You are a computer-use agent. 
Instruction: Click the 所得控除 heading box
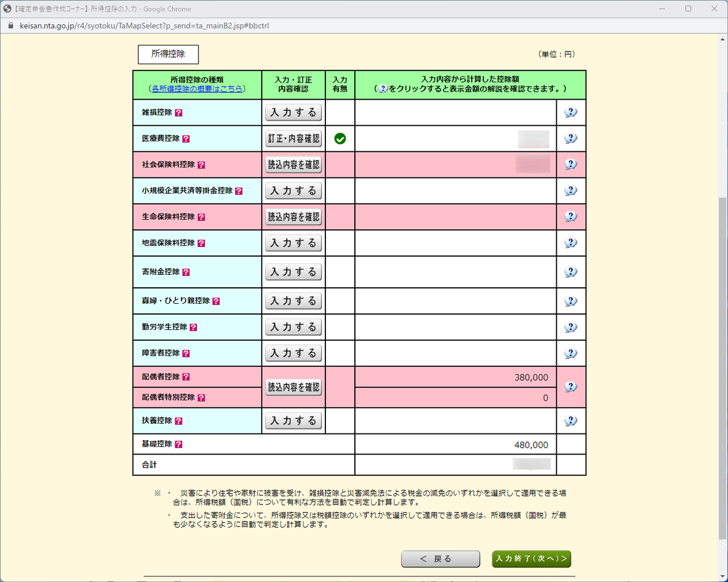[168, 54]
